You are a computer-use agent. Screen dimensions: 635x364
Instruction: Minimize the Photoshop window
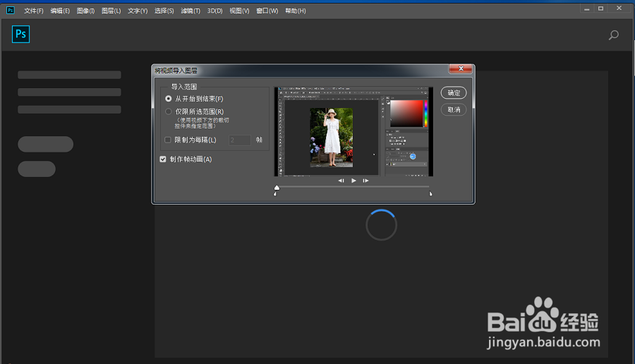[x=587, y=8]
